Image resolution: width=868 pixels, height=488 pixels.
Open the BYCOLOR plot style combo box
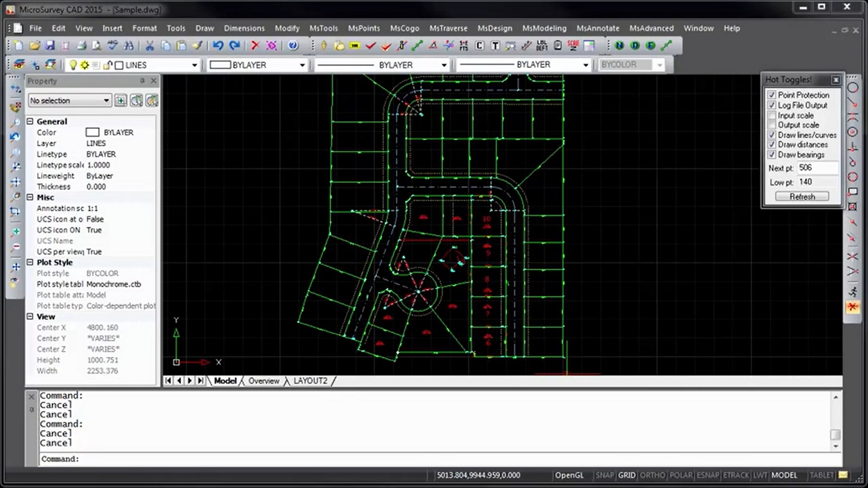pyautogui.click(x=659, y=64)
